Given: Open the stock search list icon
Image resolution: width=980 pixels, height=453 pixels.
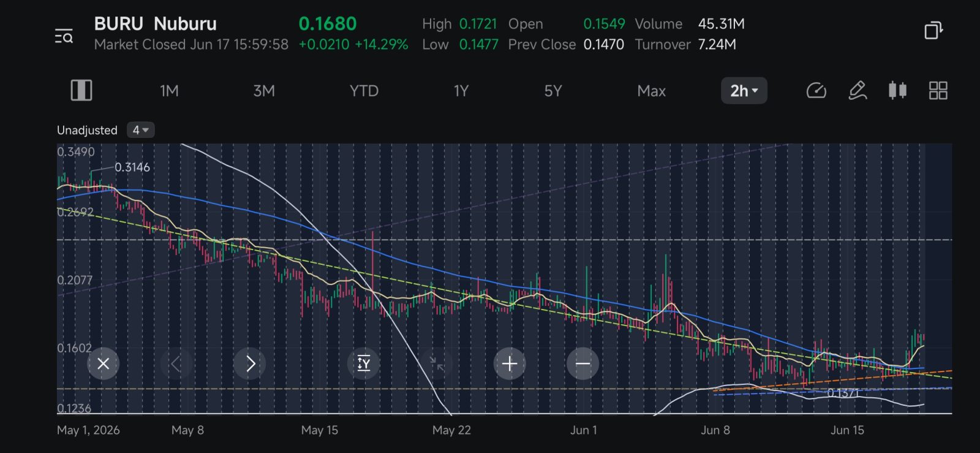Looking at the screenshot, I should [x=64, y=36].
